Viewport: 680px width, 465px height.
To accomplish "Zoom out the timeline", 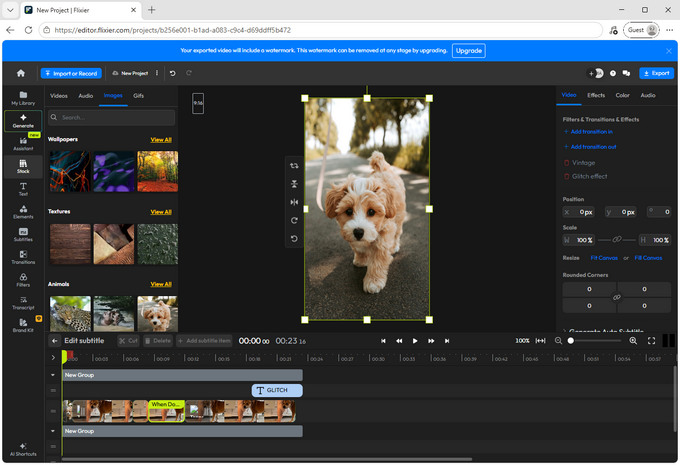I will tap(558, 341).
